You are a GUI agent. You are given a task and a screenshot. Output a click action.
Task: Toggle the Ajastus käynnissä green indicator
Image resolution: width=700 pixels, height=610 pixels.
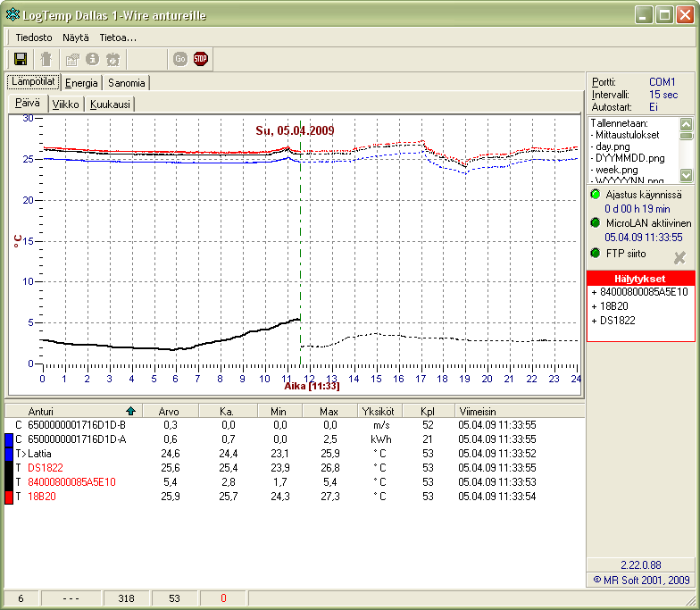point(596,194)
